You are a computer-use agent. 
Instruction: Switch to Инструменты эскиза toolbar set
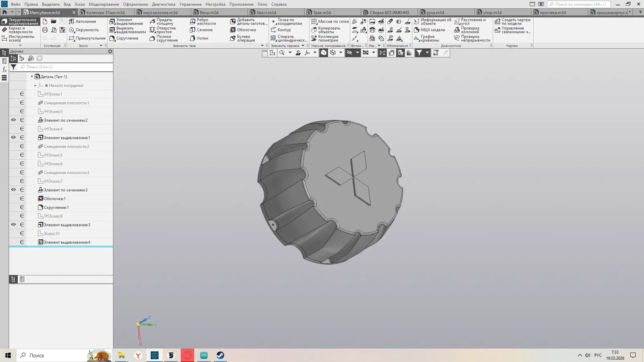point(21,39)
